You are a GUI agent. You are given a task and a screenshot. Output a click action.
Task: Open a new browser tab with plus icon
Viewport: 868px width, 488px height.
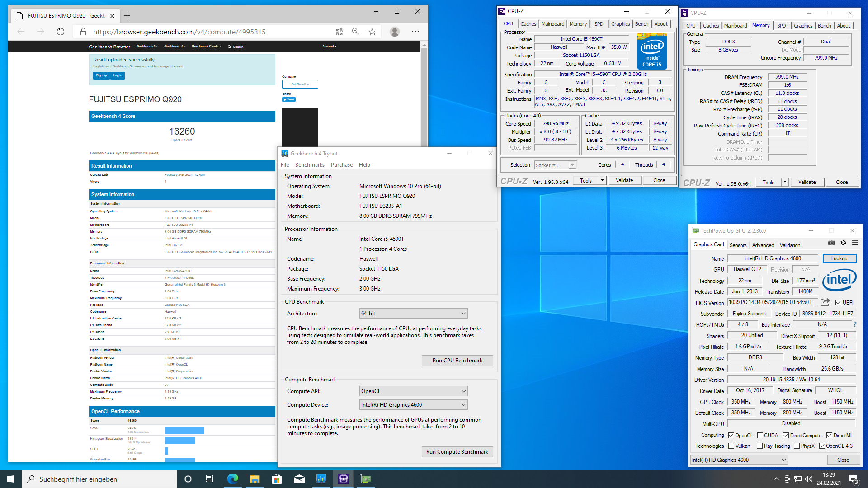tap(127, 16)
